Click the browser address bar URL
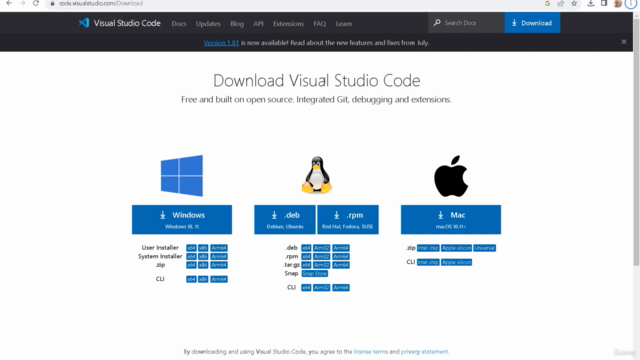Image resolution: width=640 pixels, height=360 pixels. [101, 3]
